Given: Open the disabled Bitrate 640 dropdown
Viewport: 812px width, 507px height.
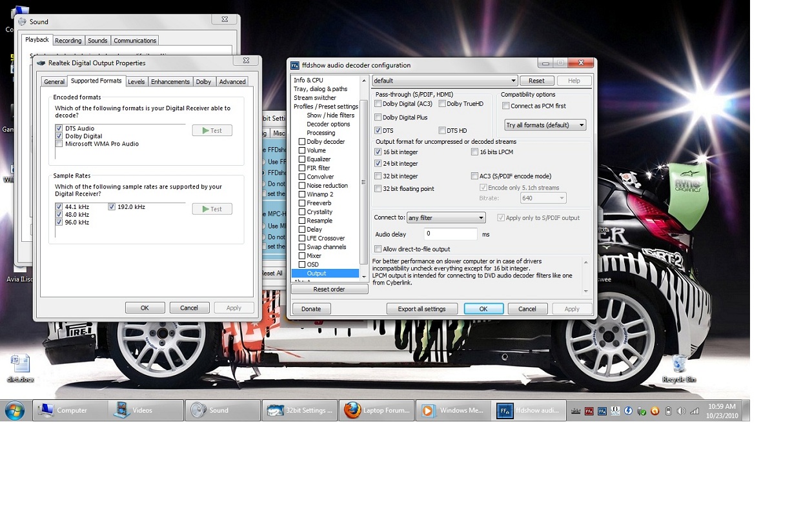Looking at the screenshot, I should point(543,198).
